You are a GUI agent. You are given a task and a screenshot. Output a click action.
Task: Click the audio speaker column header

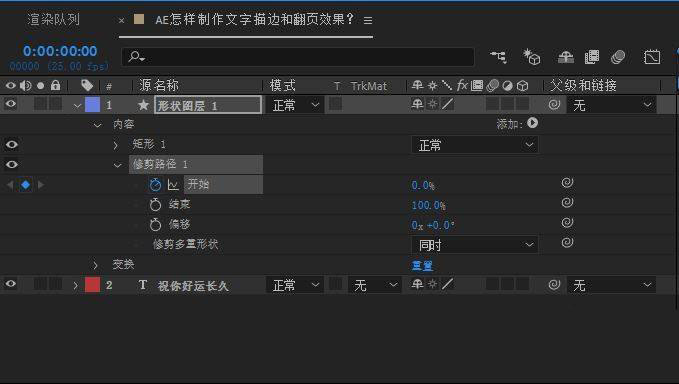point(25,85)
